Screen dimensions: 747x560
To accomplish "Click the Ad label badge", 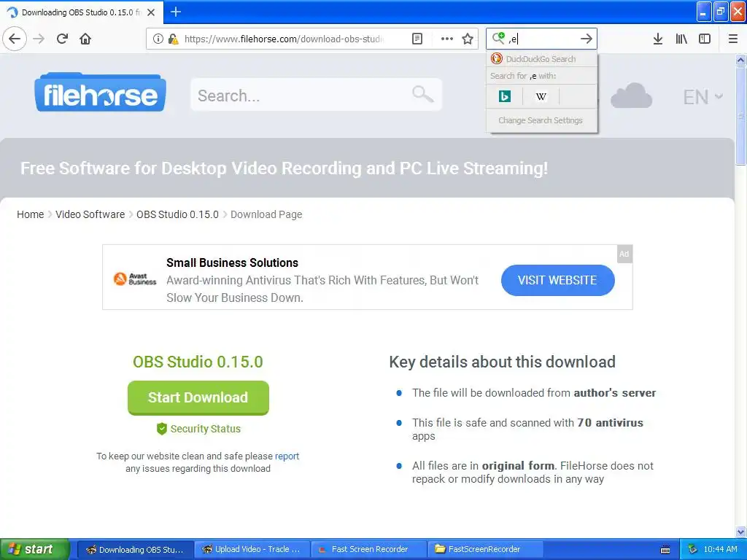I will (x=624, y=254).
